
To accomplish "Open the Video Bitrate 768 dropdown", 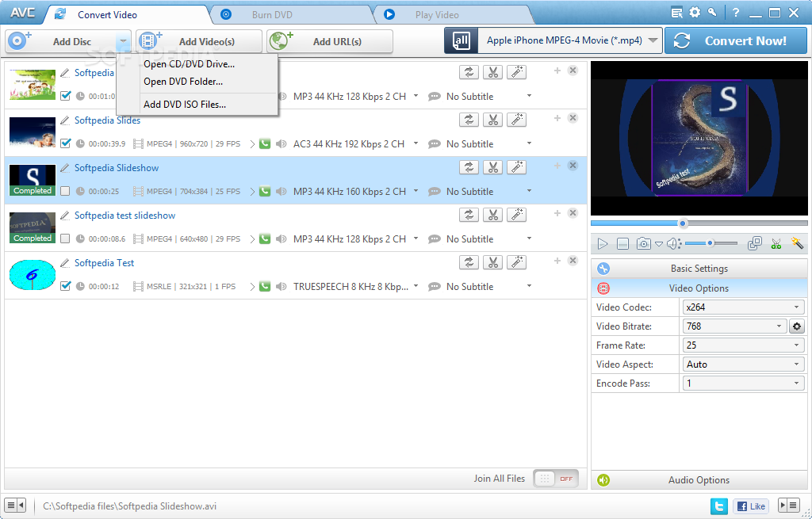I will pyautogui.click(x=733, y=326).
